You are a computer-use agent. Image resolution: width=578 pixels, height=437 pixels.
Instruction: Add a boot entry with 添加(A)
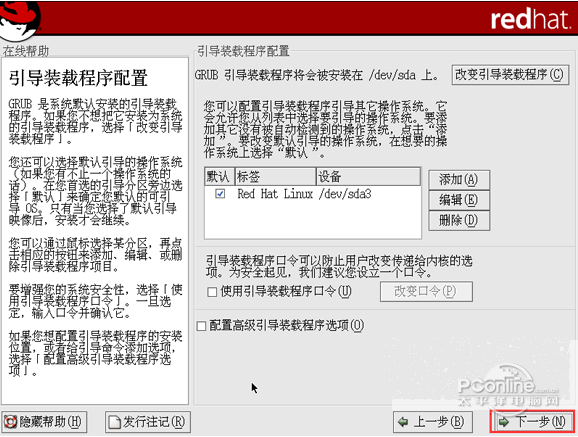coord(459,180)
